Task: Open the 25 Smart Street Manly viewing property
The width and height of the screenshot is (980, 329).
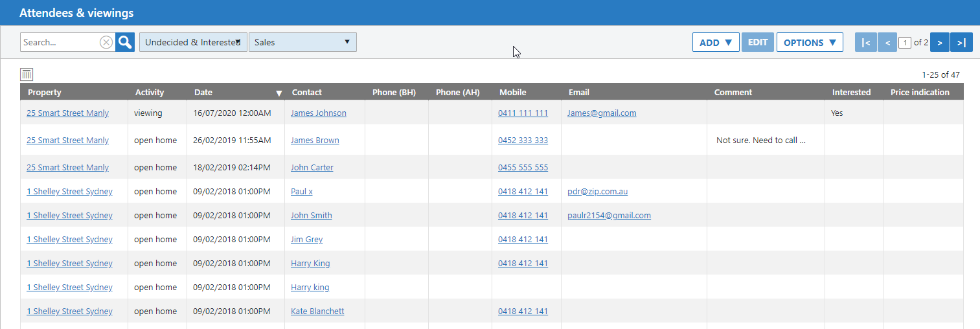Action: [67, 113]
